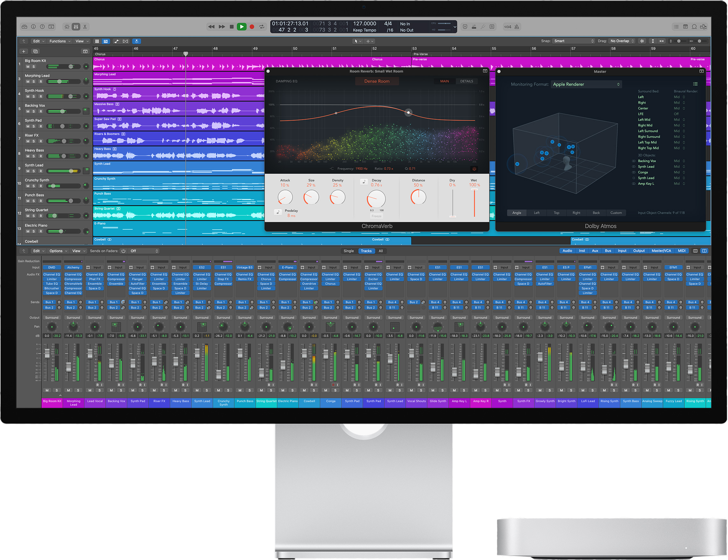Mute the Big Room Kit track
Screen dimensions: 728x560
click(28, 67)
